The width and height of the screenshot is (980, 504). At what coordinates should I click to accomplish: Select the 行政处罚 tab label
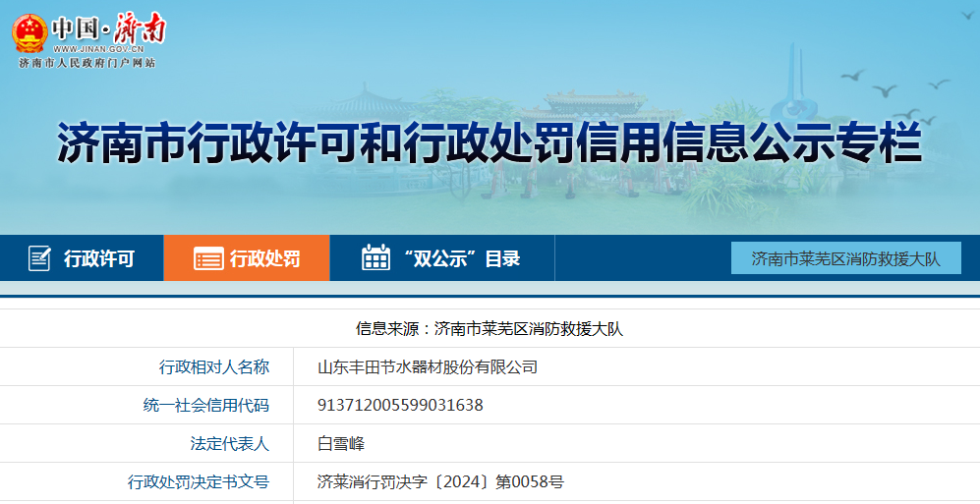[x=264, y=259]
